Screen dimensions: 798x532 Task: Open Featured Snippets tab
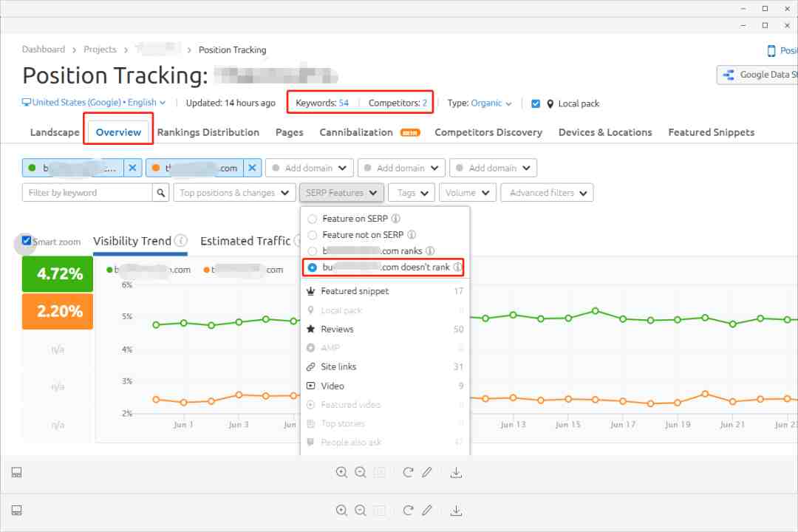point(711,132)
